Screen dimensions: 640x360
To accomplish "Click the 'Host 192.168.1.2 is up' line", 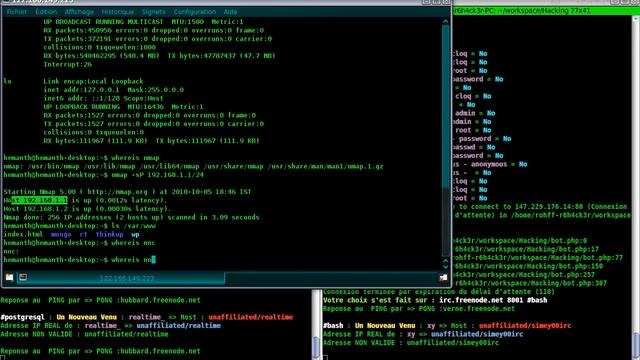I will [87, 209].
